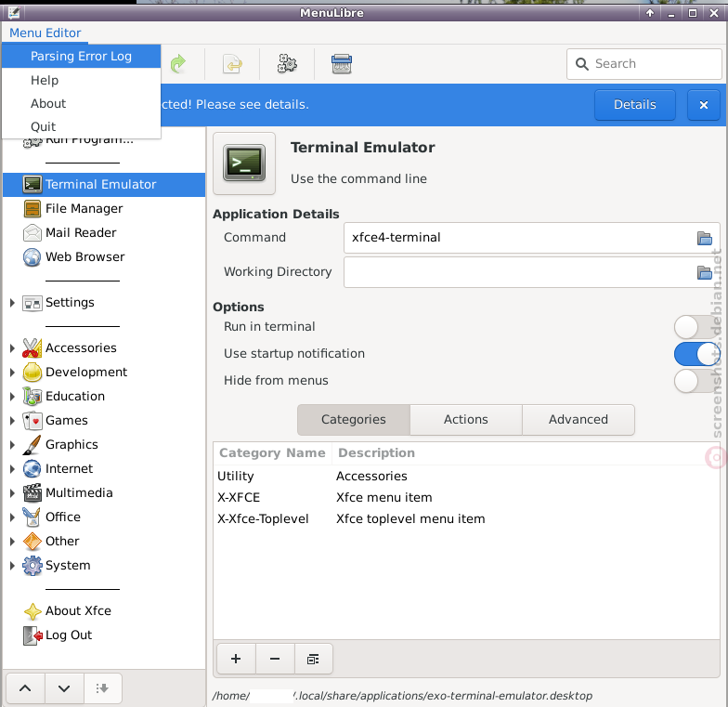The height and width of the screenshot is (707, 728).
Task: Click the Games cards icon
Action: pyautogui.click(x=32, y=420)
